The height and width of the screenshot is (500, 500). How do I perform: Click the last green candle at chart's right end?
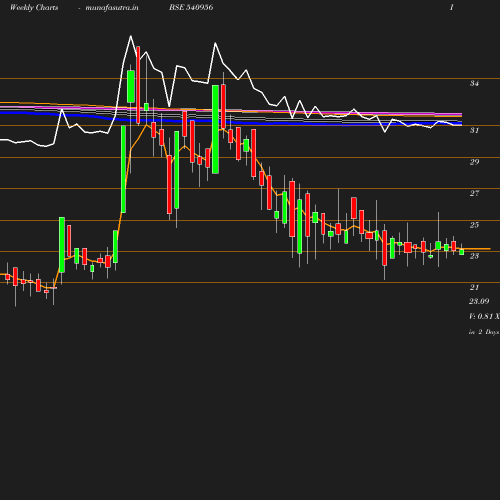click(x=462, y=252)
